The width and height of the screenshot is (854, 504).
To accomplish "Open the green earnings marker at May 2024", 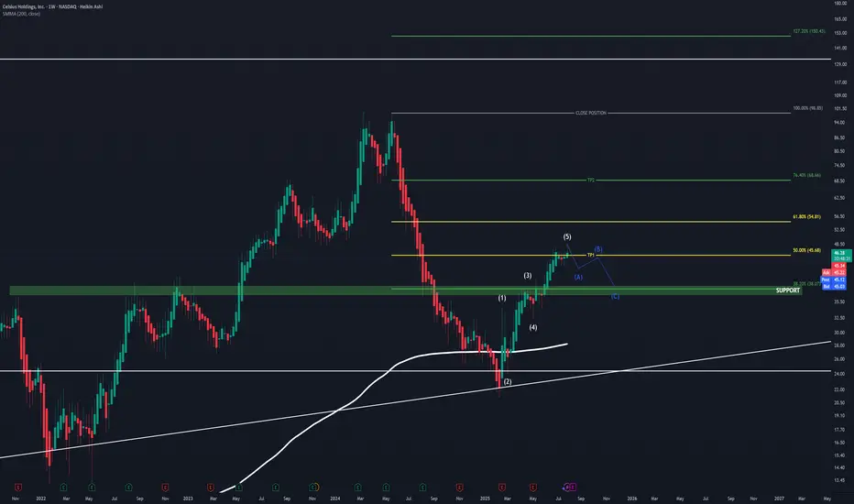I will point(386,487).
